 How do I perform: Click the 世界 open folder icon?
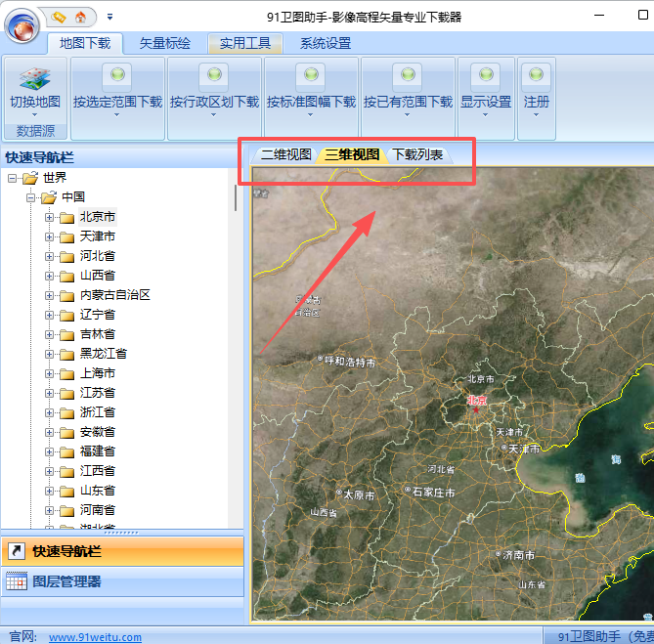coord(30,178)
